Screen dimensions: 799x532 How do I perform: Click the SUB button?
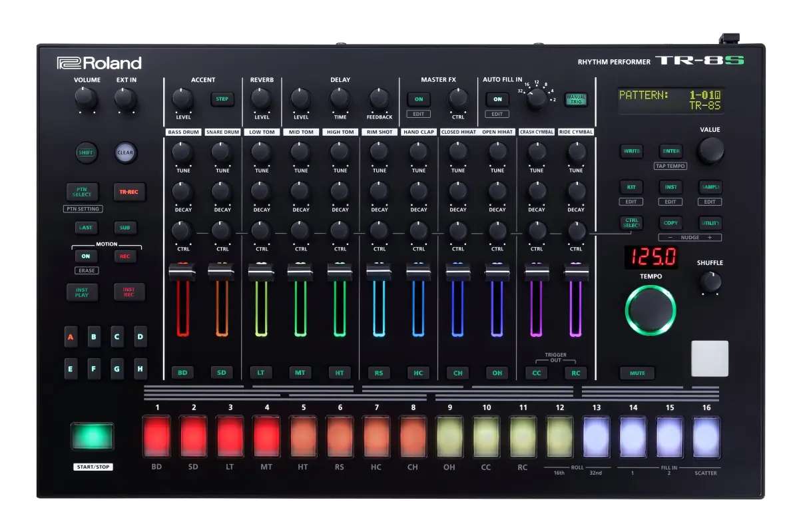(125, 228)
